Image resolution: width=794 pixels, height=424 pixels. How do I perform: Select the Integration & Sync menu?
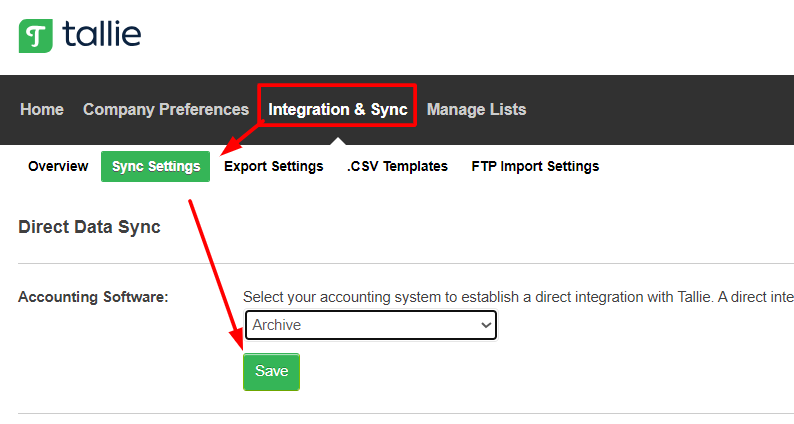(x=338, y=109)
